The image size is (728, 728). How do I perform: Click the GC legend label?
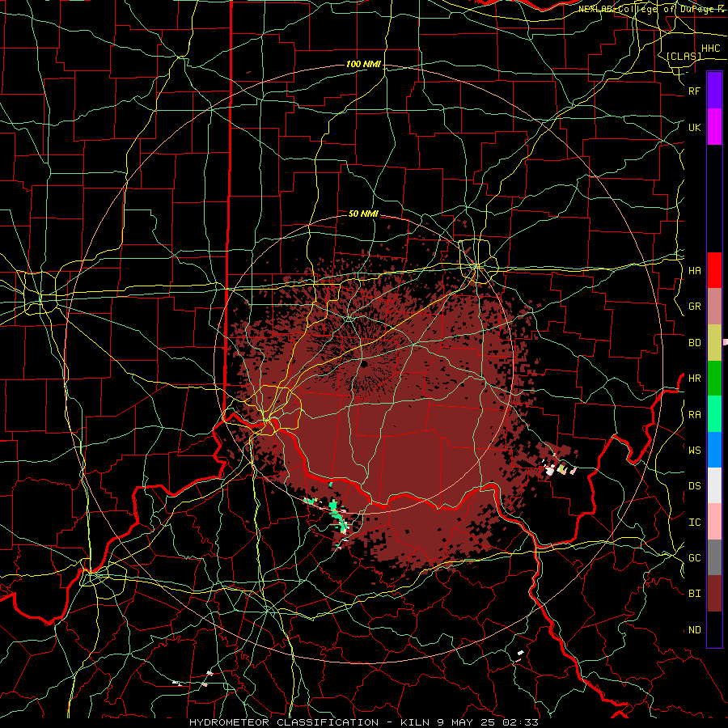coord(694,558)
